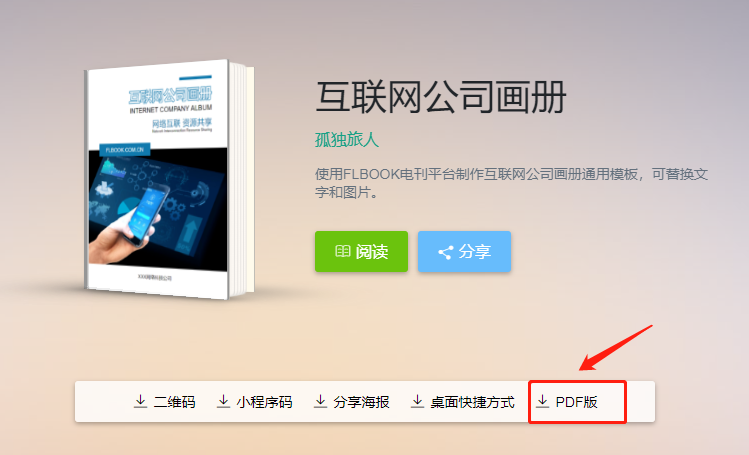Open the 3D book cover thumbnail
The width and height of the screenshot is (749, 455).
(170, 180)
